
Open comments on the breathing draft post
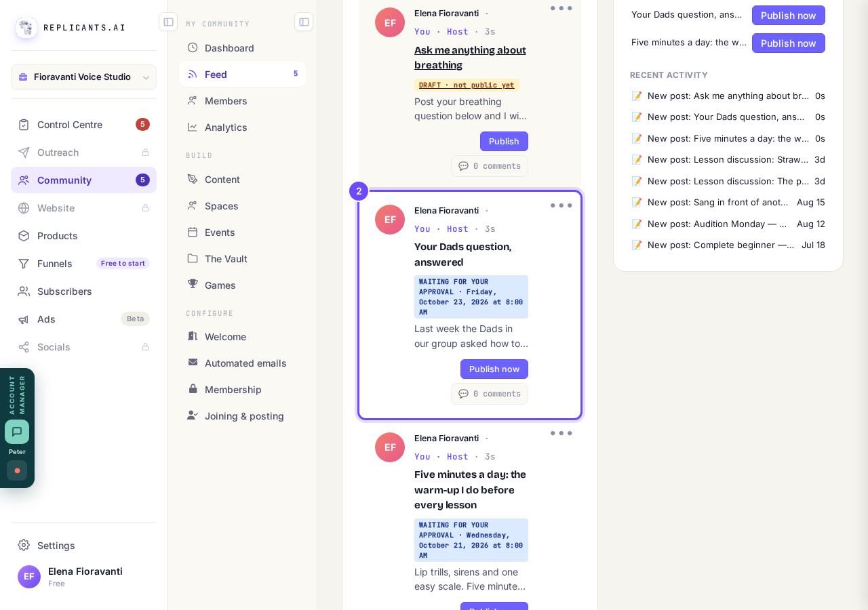pyautogui.click(x=490, y=166)
